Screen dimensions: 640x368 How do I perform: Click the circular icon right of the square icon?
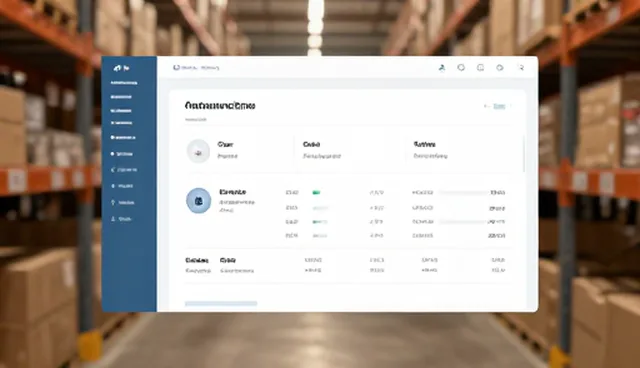pyautogui.click(x=500, y=68)
